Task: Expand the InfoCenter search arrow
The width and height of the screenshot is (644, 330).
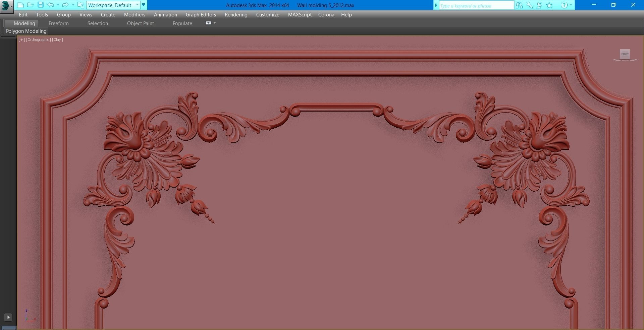Action: pyautogui.click(x=436, y=5)
